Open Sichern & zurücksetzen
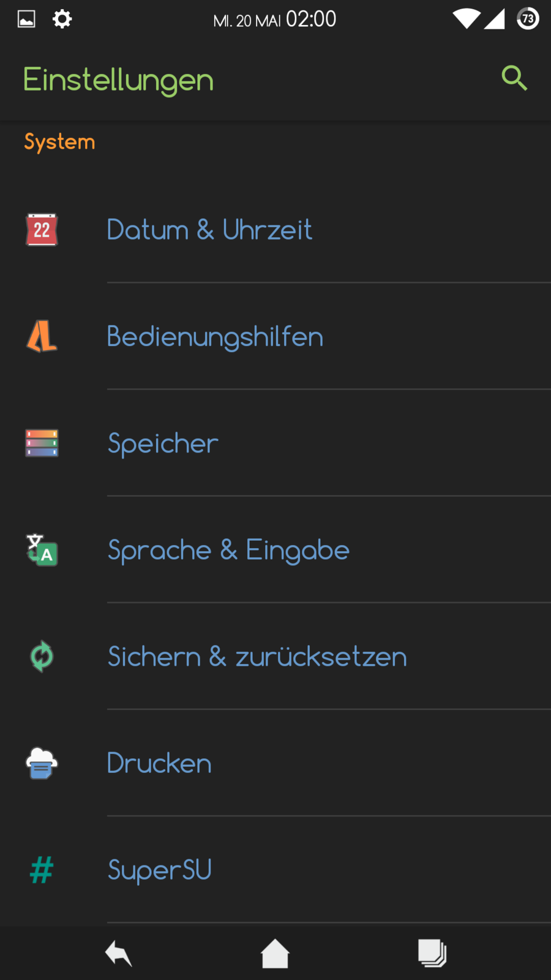The height and width of the screenshot is (980, 551). (x=257, y=656)
